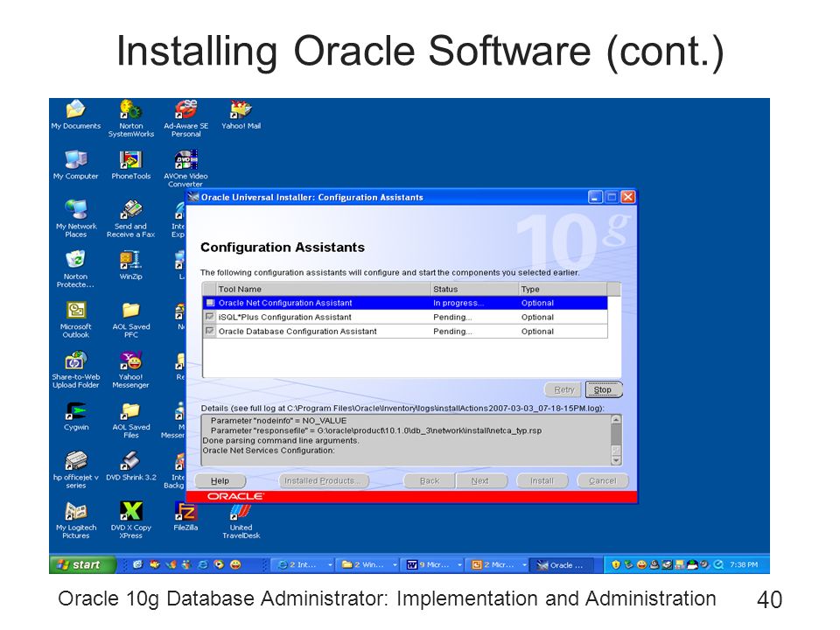The width and height of the screenshot is (840, 630).
Task: Click details log scrollbar up arrow
Action: 616,420
